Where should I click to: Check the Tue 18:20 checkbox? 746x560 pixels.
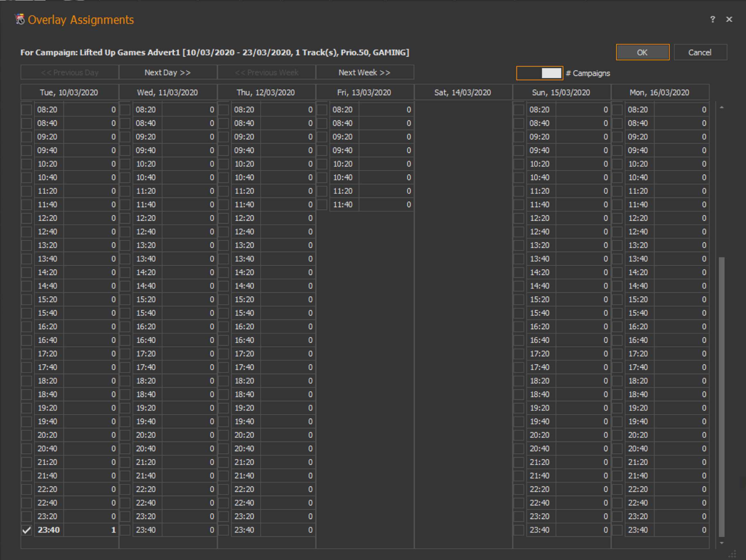(x=27, y=381)
